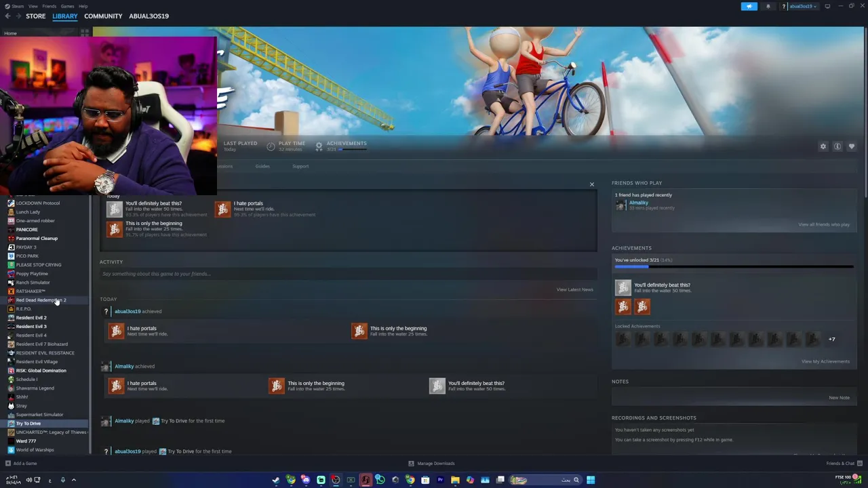The image size is (868, 488).
Task: Select Resident Evil Village in library
Action: [x=37, y=362]
